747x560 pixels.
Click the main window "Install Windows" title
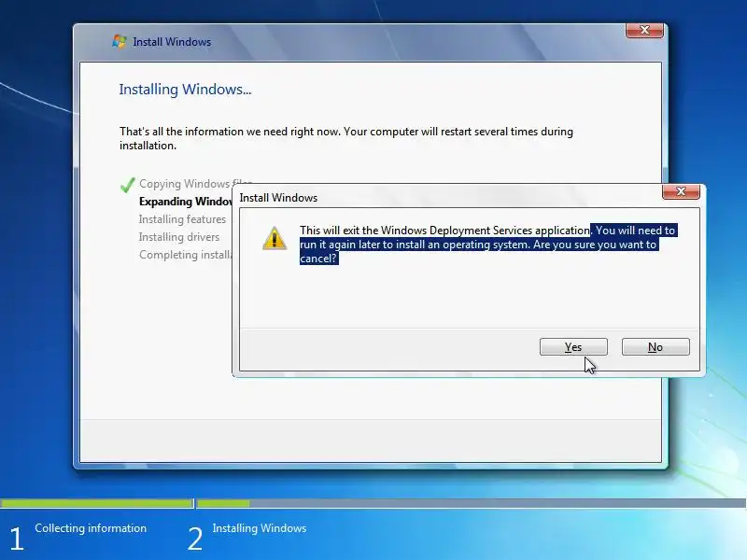[x=172, y=42]
